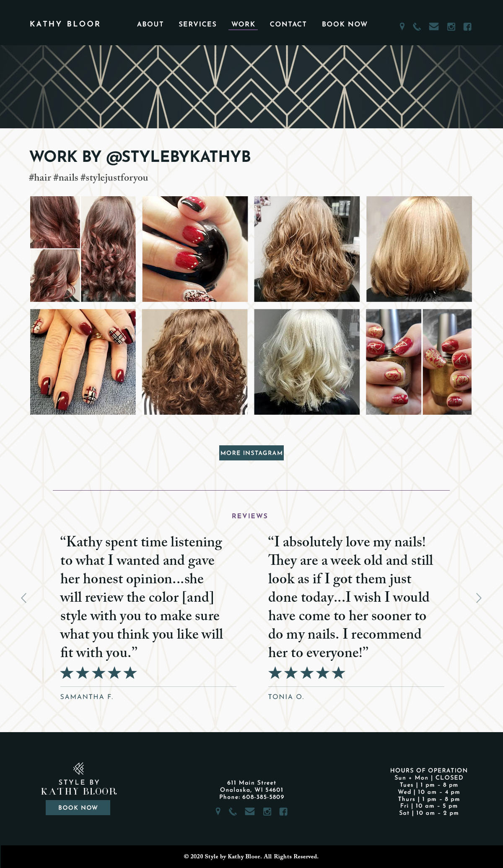503x868 pixels.
Task: Click the footer map pin icon
Action: coord(218,811)
